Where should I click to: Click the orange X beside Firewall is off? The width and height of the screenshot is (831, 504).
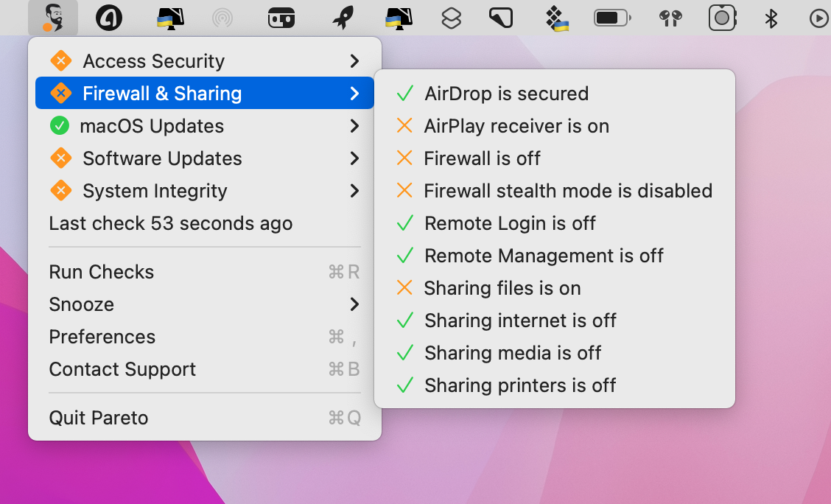coord(404,158)
